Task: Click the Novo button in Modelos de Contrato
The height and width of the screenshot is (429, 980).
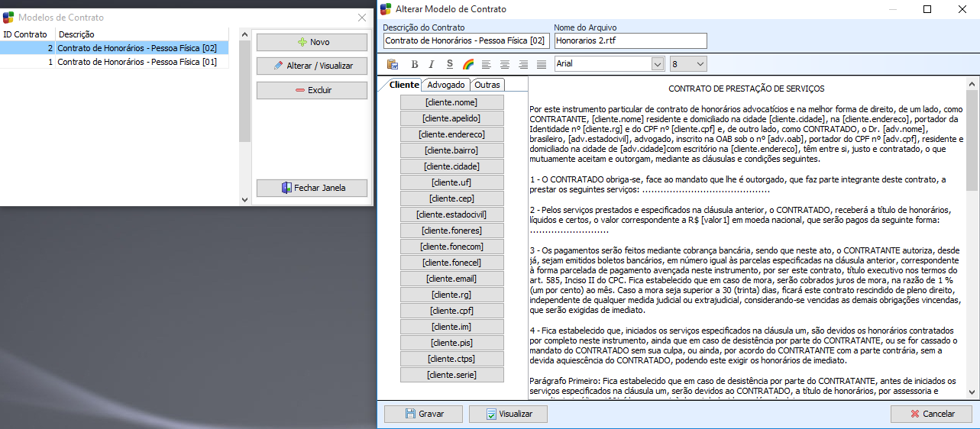Action: click(x=312, y=42)
